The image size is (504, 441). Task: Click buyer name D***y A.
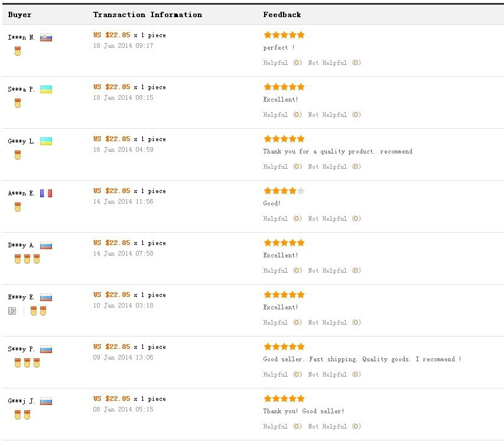pos(21,246)
